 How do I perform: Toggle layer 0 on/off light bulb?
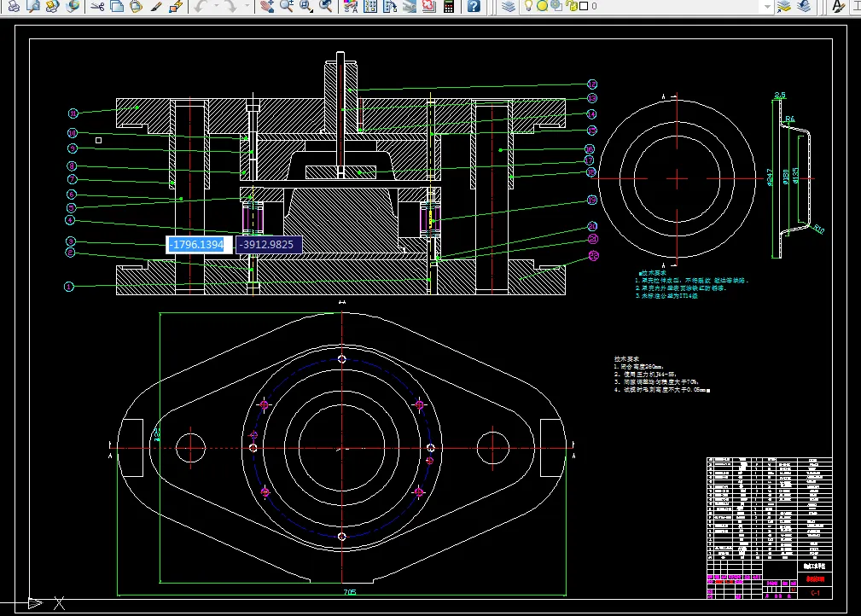(528, 6)
